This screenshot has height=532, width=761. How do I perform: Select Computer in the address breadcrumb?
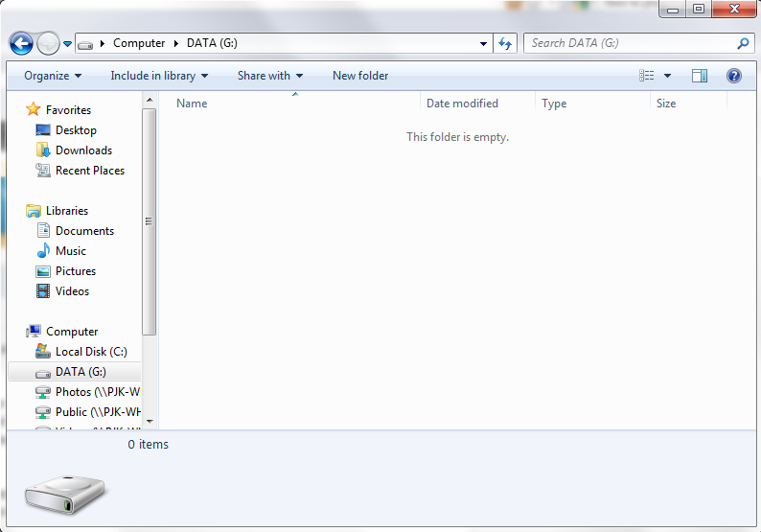(x=139, y=43)
